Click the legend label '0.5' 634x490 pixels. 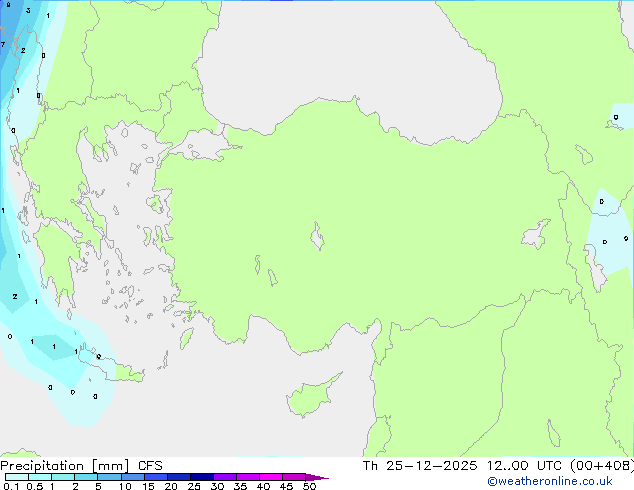tap(35, 486)
